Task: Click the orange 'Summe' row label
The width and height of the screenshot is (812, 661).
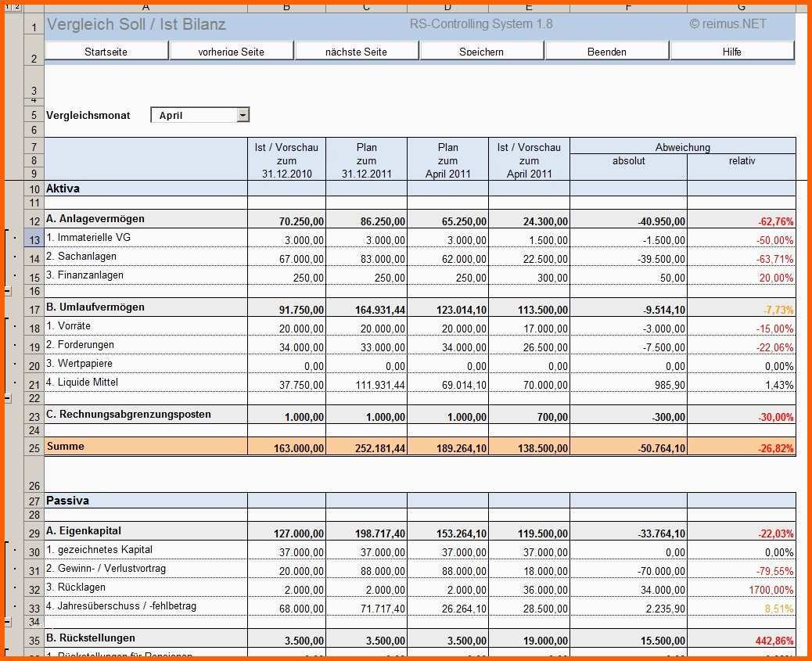Action: pyautogui.click(x=65, y=446)
